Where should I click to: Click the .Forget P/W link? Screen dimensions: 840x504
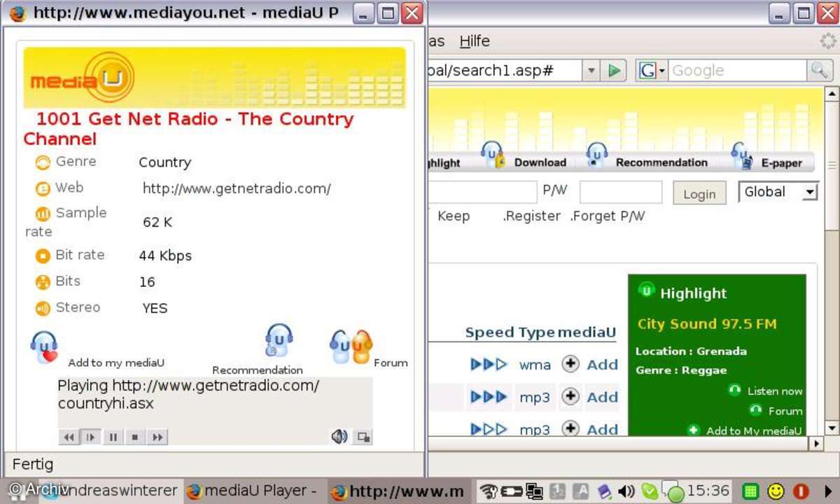pyautogui.click(x=608, y=216)
